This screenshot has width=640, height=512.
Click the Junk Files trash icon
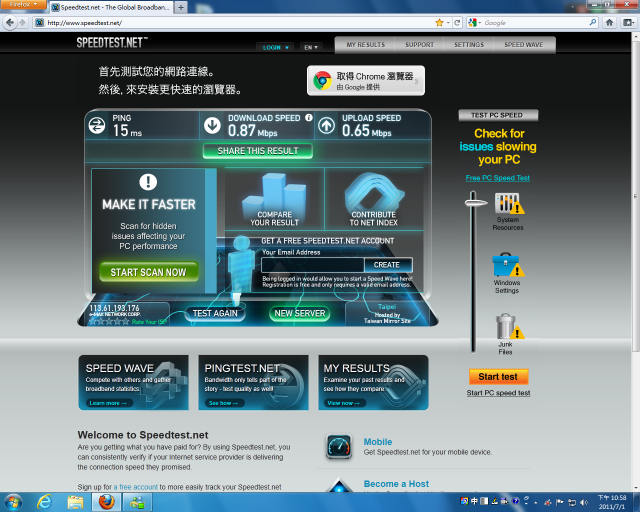point(509,326)
